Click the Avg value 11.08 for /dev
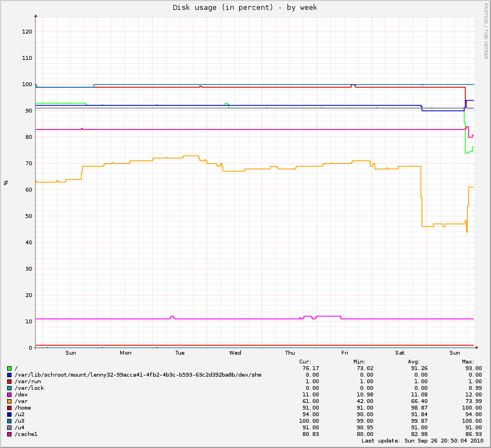The image size is (491, 448). click(419, 395)
